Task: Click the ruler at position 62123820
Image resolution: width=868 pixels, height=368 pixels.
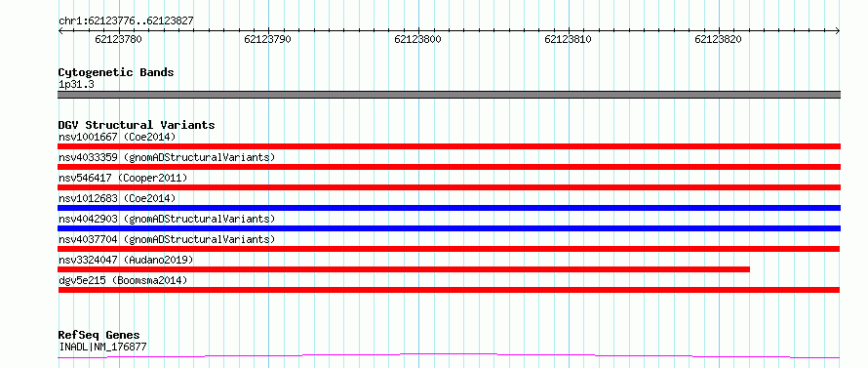Action: [718, 39]
